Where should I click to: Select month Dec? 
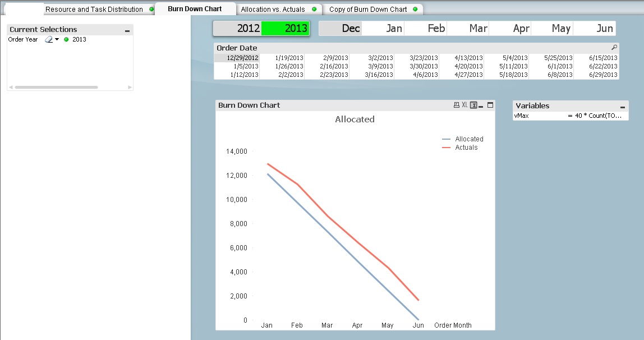(340, 28)
